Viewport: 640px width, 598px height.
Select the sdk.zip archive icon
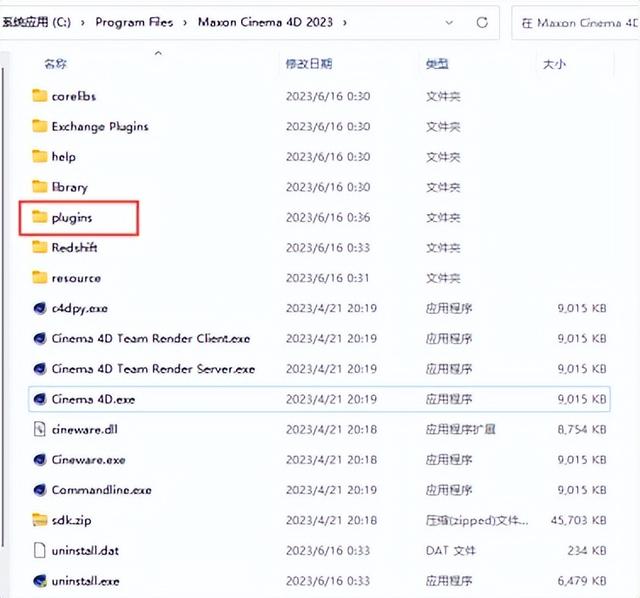tap(40, 520)
